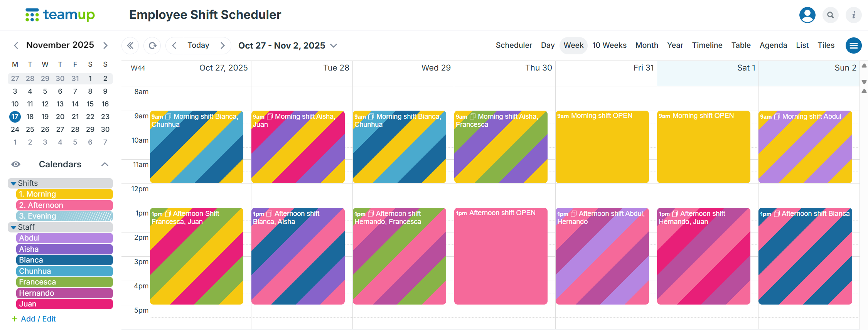Open the Timeline view
This screenshot has height=330, width=868.
point(707,45)
